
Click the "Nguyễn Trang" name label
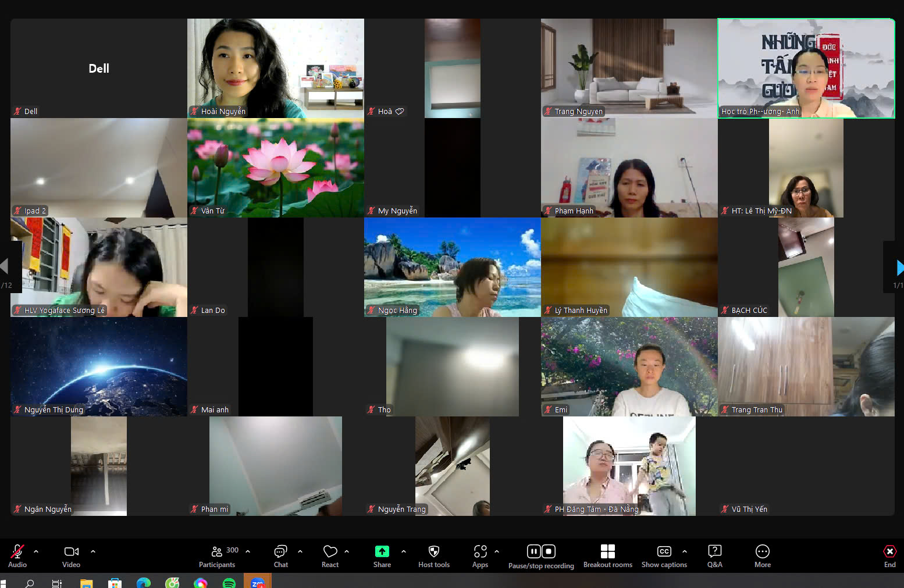(402, 509)
